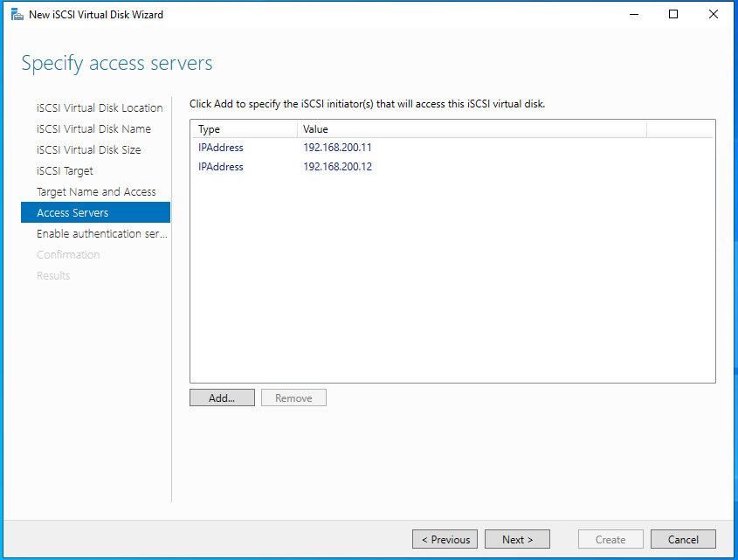Image resolution: width=738 pixels, height=560 pixels.
Task: Cancel the wizard
Action: point(683,539)
